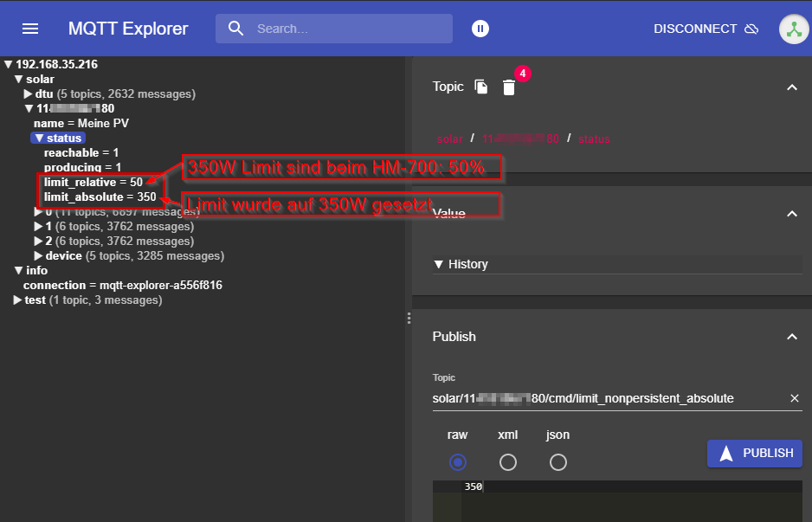
Task: Expand the device tree node
Action: 38,256
